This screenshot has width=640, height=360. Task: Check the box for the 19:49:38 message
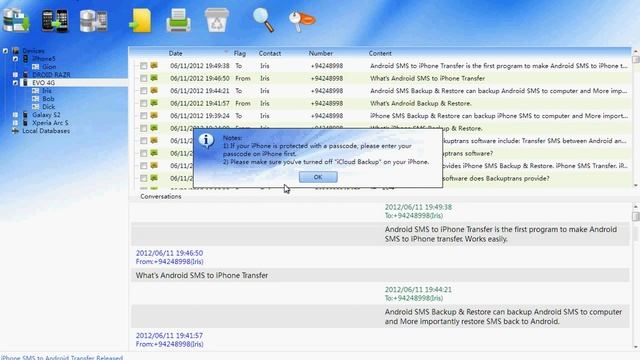(x=144, y=66)
